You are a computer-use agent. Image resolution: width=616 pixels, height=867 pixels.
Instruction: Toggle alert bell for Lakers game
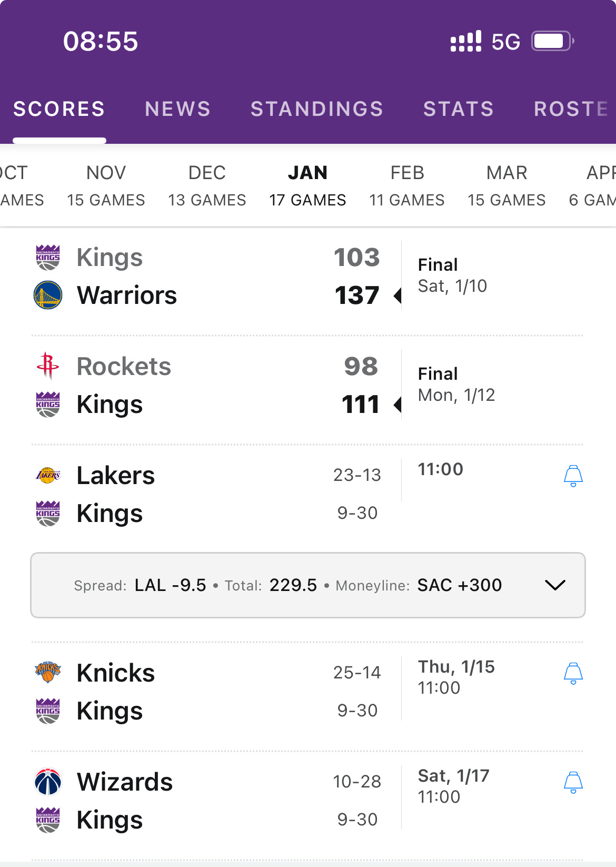point(573,476)
